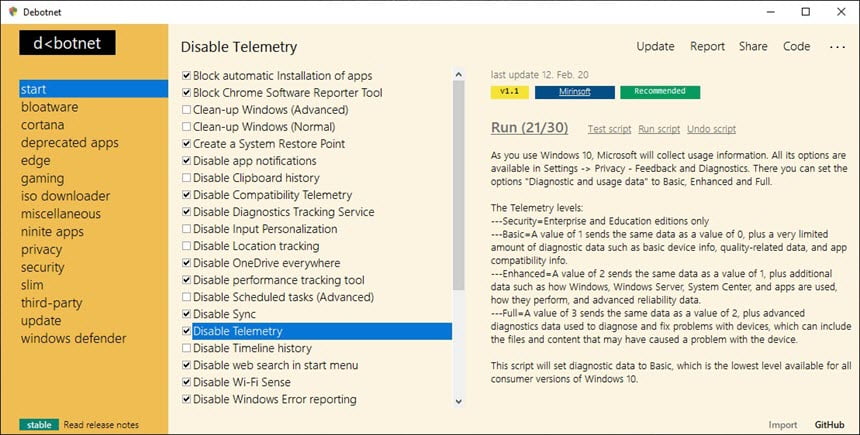860x435 pixels.
Task: Toggle Disable app notifications checkbox
Action: click(x=186, y=161)
